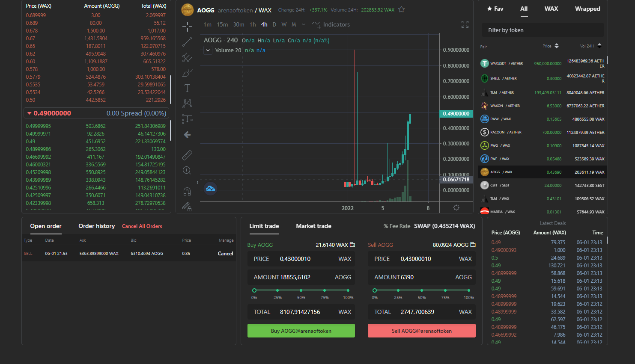The image size is (635, 364).
Task: Select the CBIT / SEST pair
Action: pos(543,185)
